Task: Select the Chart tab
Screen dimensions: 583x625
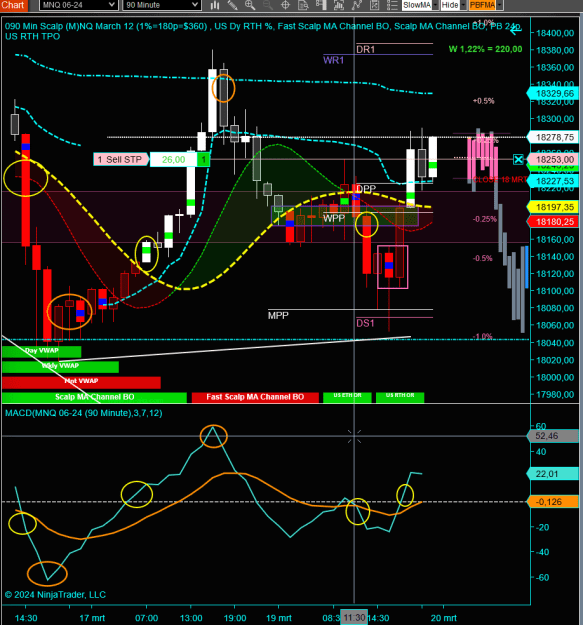Action: (x=13, y=5)
